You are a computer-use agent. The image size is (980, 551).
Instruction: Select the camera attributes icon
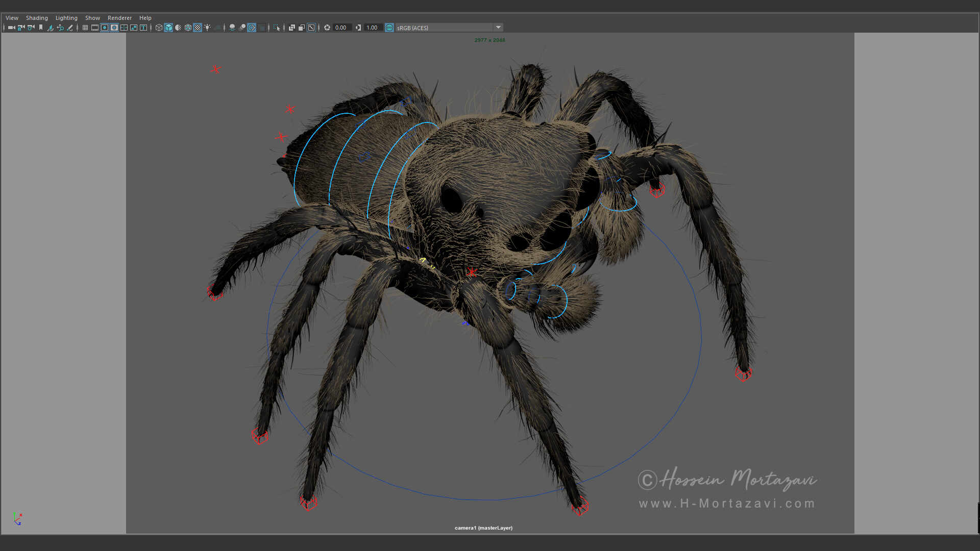31,28
